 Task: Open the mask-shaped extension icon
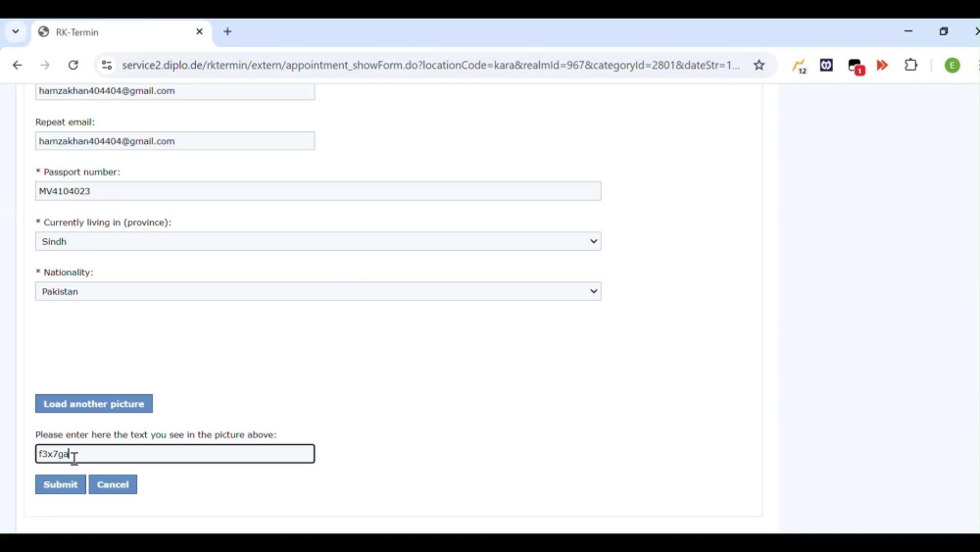point(826,65)
